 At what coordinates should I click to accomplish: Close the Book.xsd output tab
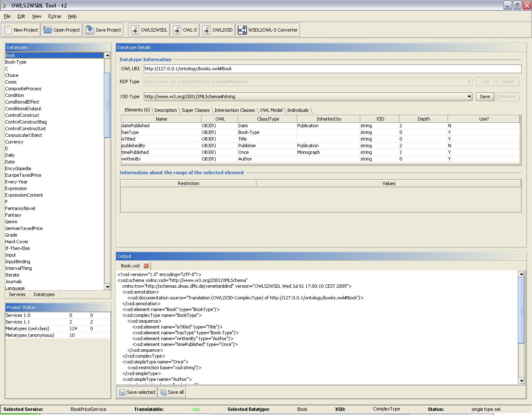[x=146, y=266]
